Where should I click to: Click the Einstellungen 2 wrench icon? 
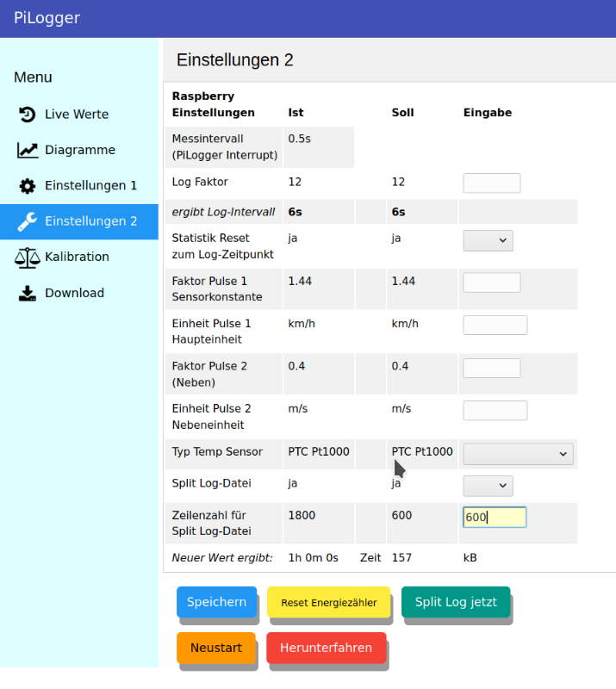28,221
